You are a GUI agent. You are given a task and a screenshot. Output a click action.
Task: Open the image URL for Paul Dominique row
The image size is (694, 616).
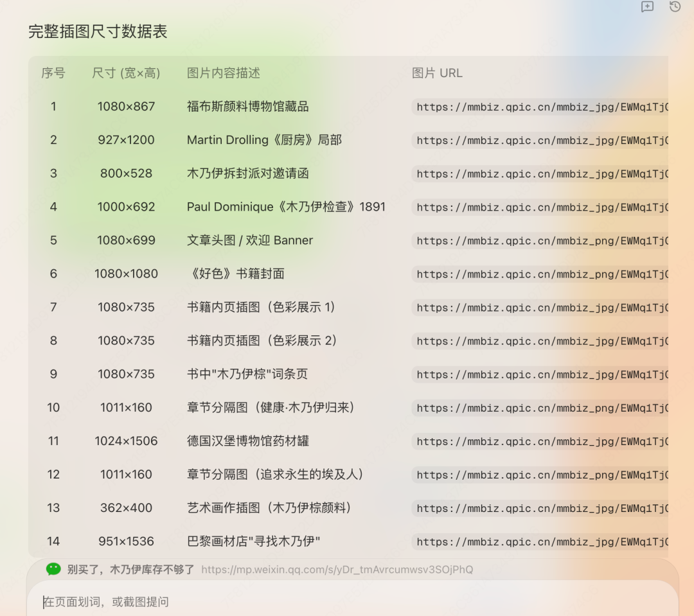(540, 207)
